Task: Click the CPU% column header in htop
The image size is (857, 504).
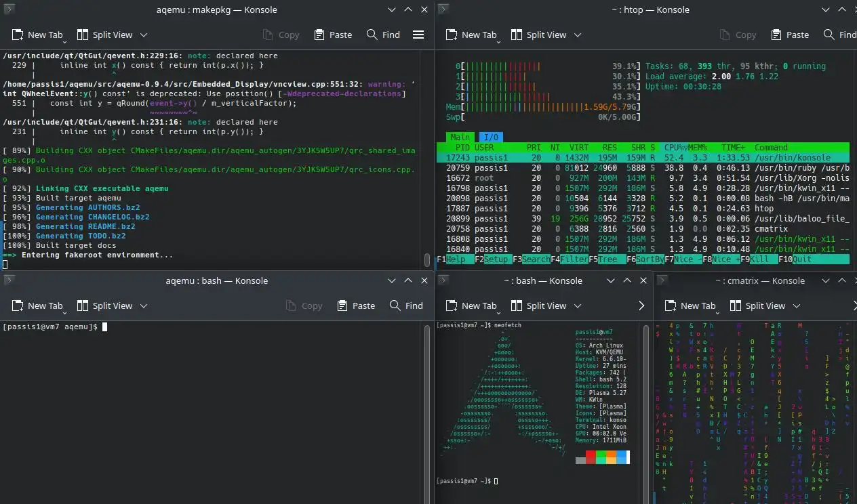Action: tap(675, 147)
